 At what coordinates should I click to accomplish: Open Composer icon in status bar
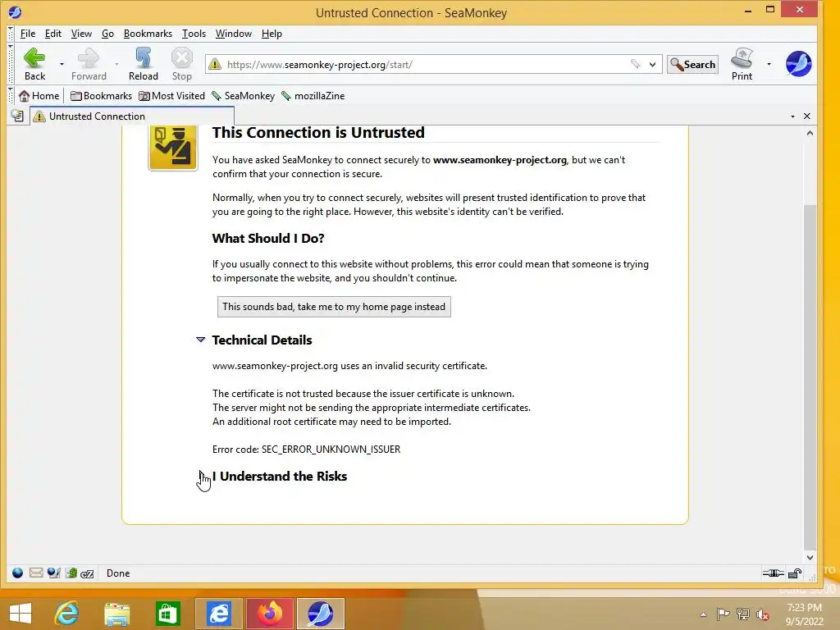pyautogui.click(x=53, y=573)
